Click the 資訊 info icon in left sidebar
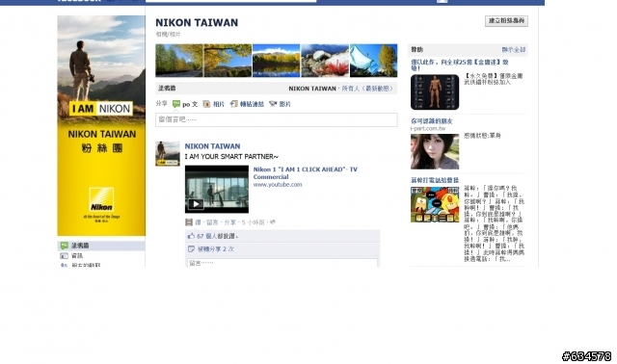This screenshot has height=364, width=617. pos(65,256)
